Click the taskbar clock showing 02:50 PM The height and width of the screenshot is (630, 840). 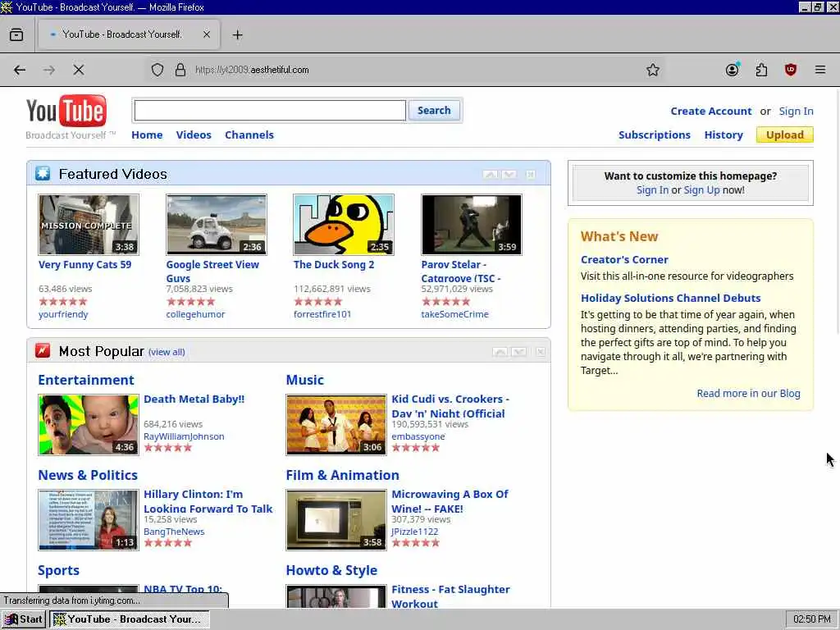click(811, 619)
